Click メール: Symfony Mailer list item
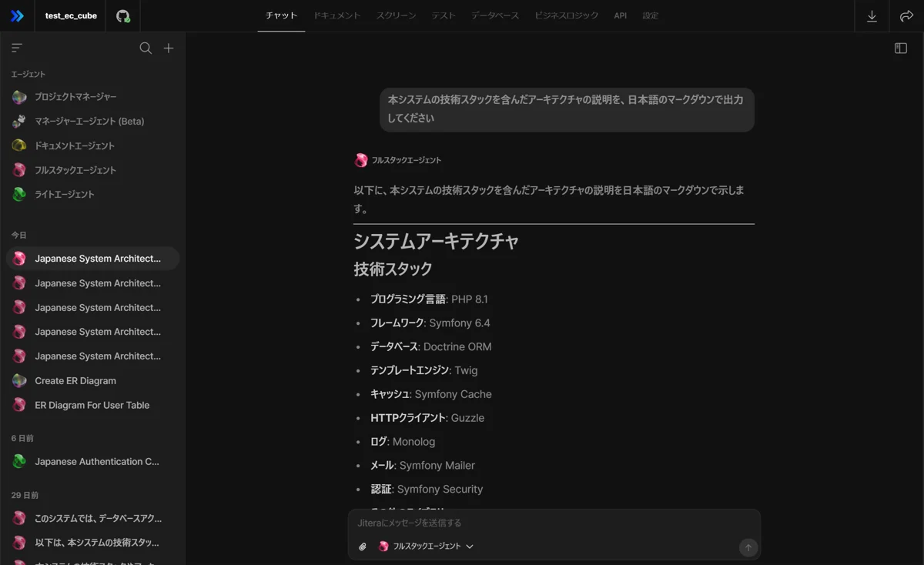Screen dimensions: 924x565 pyautogui.click(x=423, y=466)
